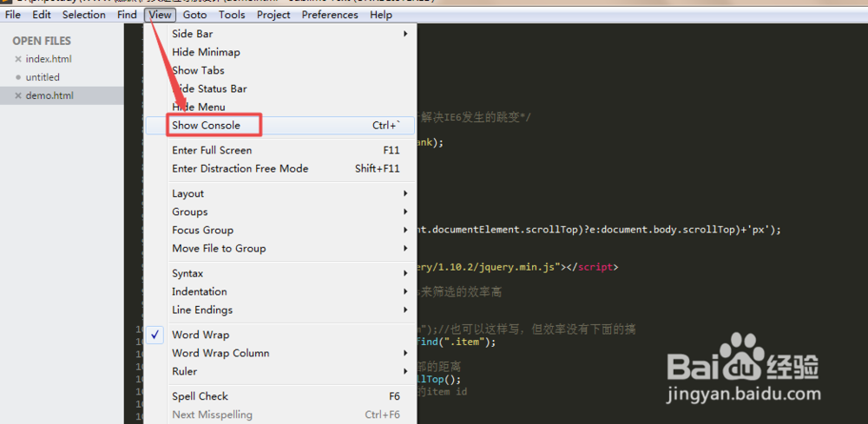This screenshot has width=868, height=424.
Task: Expand Move File to Group submenu
Action: pyautogui.click(x=280, y=248)
